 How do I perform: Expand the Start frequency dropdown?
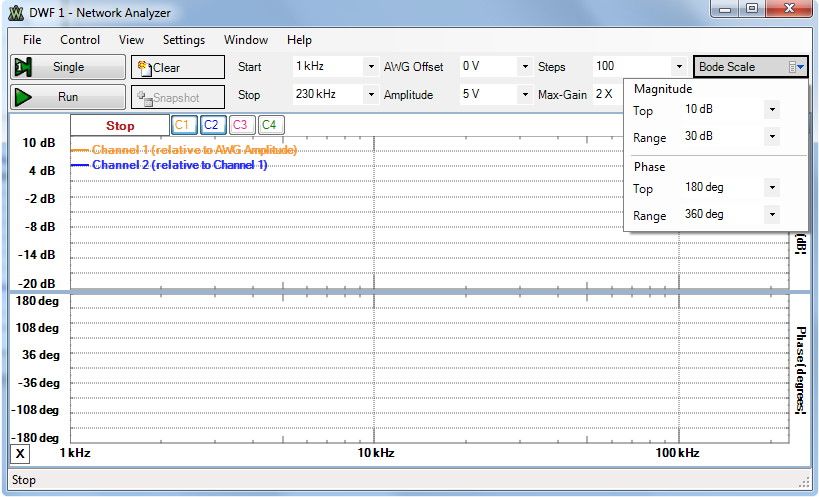pyautogui.click(x=371, y=67)
